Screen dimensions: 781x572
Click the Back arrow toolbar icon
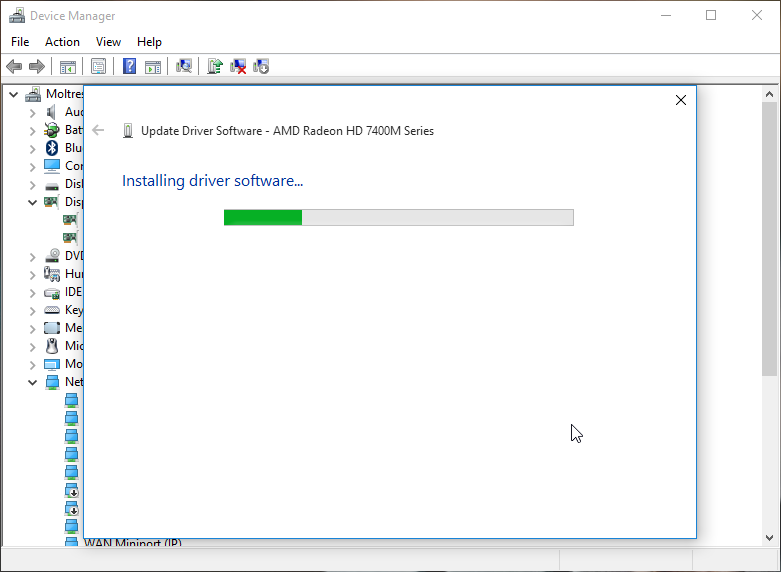tap(14, 66)
